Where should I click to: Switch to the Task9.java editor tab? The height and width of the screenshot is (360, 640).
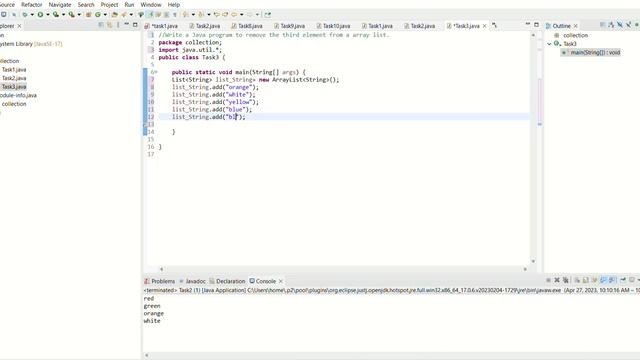click(289, 26)
